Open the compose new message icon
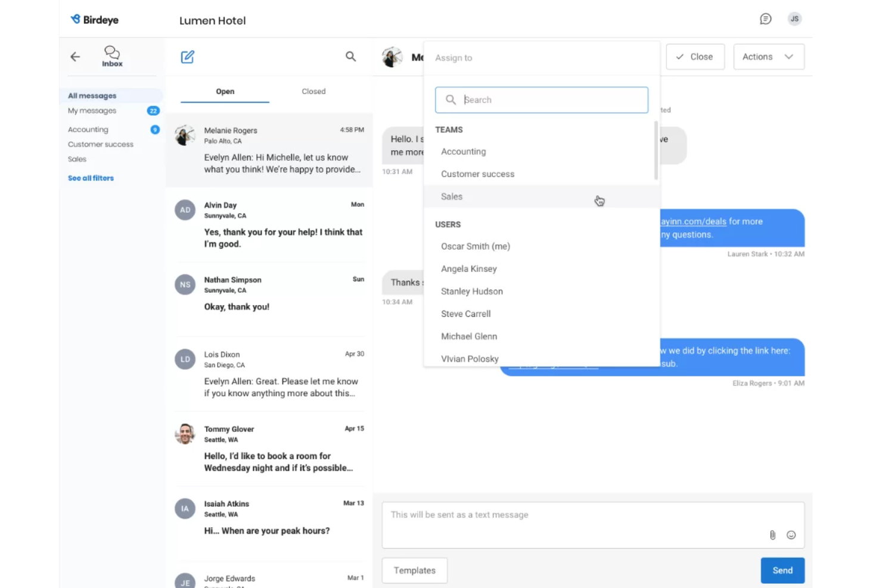882x588 pixels. pyautogui.click(x=187, y=57)
